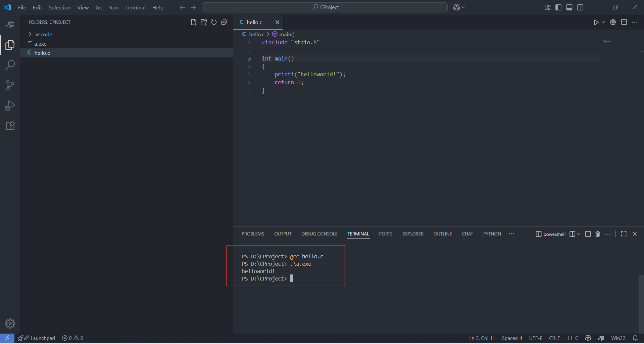This screenshot has height=344, width=644.
Task: Expand the .vscode folder
Action: click(43, 34)
